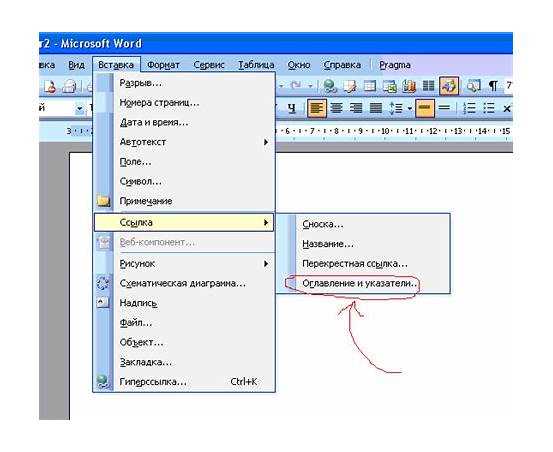Choose Символ… menu item
Image resolution: width=553 pixels, height=452 pixels.
[184, 182]
